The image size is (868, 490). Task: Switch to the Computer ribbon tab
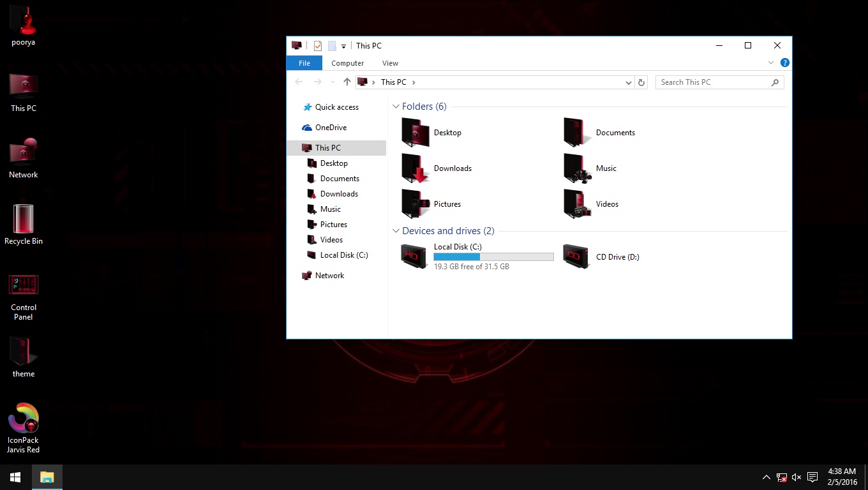pos(347,63)
